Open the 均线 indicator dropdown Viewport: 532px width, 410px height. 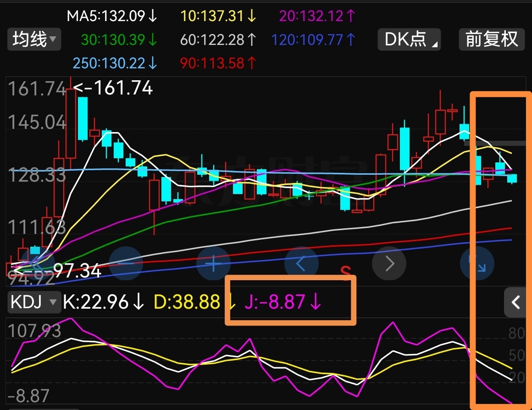[34, 39]
